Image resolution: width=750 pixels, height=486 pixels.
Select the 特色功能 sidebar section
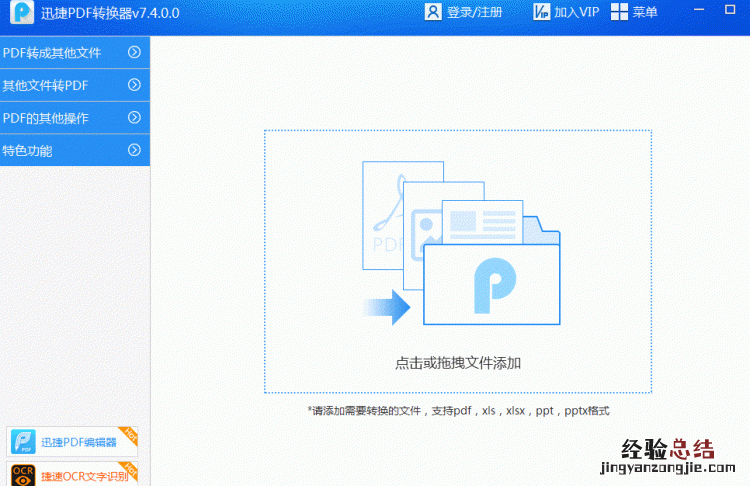coord(75,150)
